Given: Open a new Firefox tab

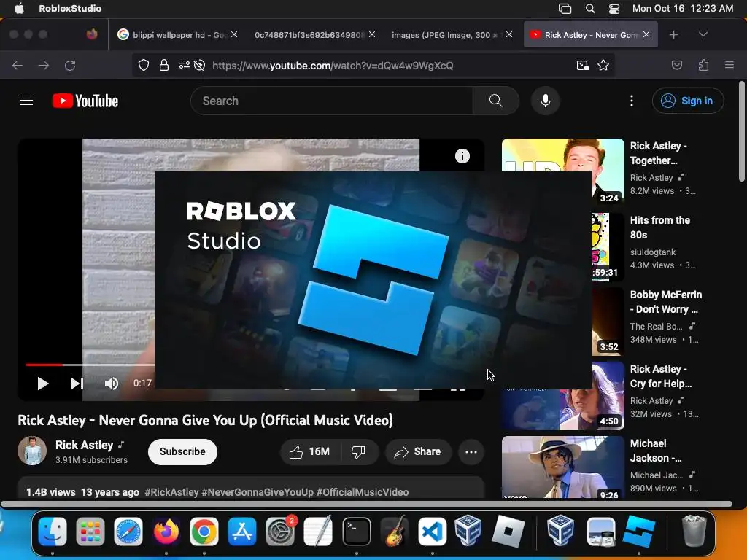Looking at the screenshot, I should pyautogui.click(x=673, y=35).
